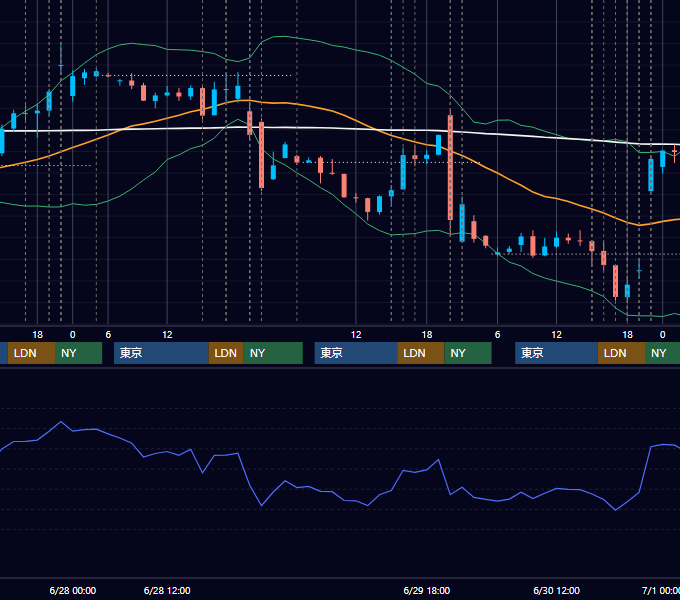Image resolution: width=680 pixels, height=600 pixels.
Task: Click the LDN block under the 6/30 18 hour label
Action: tap(621, 353)
